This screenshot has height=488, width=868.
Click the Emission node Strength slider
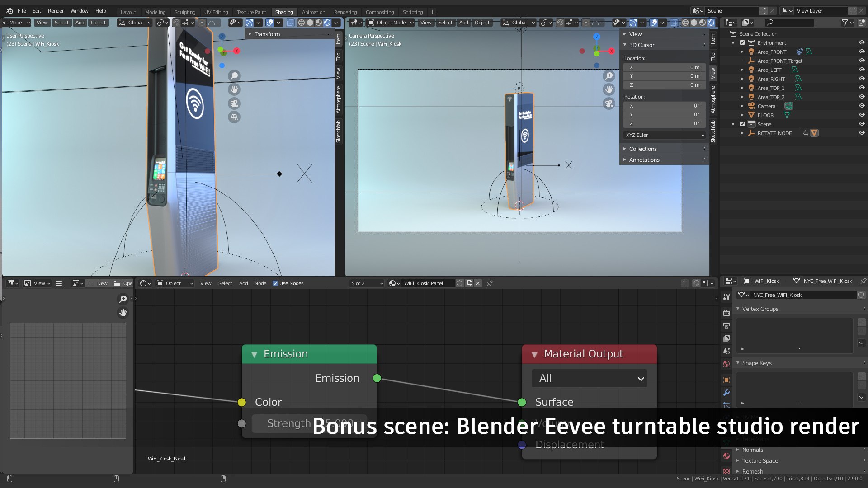tap(310, 423)
